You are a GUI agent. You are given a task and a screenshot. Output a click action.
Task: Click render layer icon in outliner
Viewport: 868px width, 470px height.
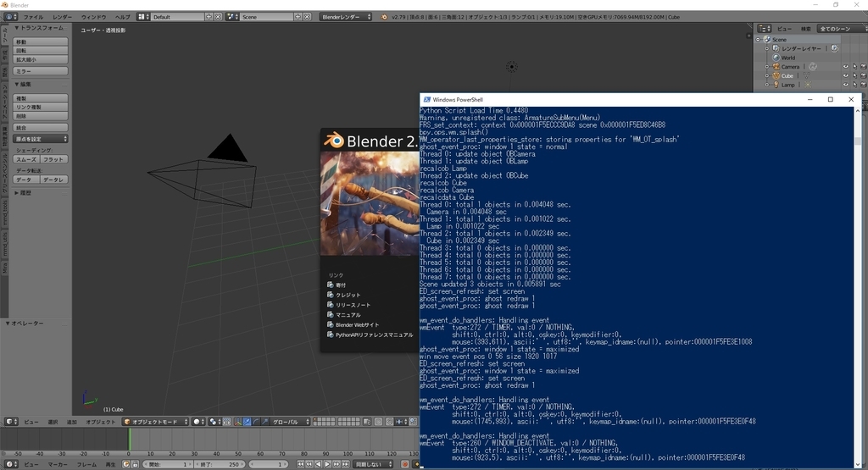pyautogui.click(x=776, y=48)
